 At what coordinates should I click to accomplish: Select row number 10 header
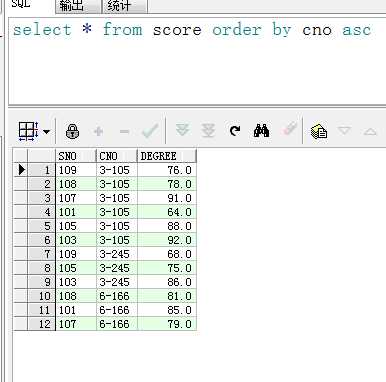(41, 296)
